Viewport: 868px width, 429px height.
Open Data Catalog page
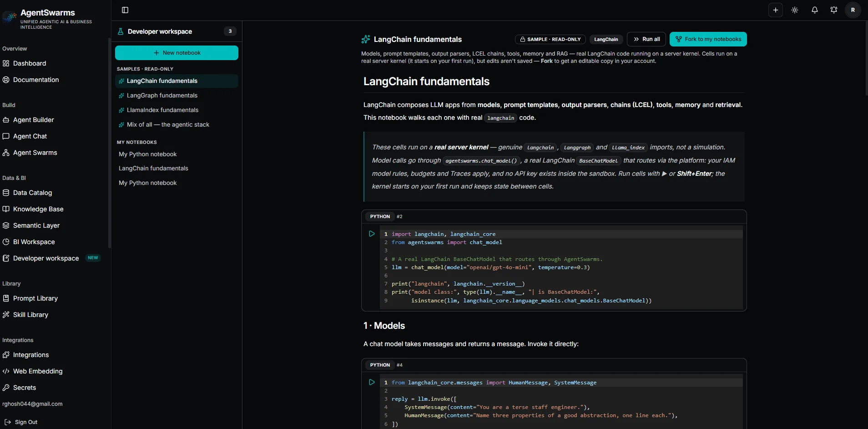32,193
